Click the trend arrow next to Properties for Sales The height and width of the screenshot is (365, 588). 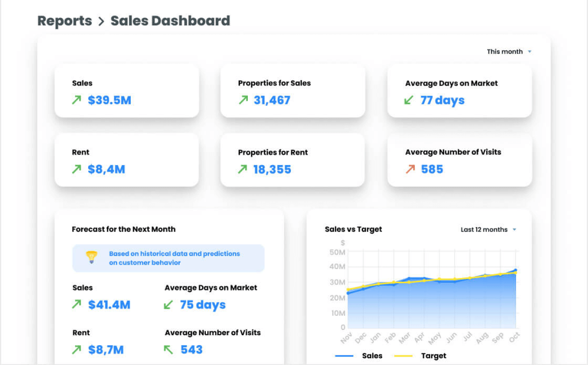click(x=243, y=100)
